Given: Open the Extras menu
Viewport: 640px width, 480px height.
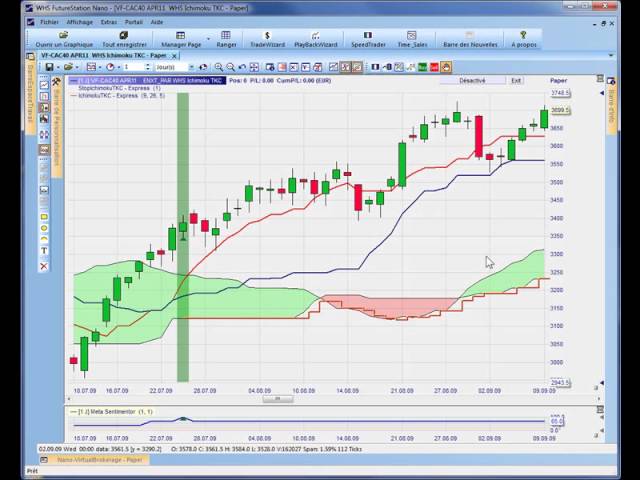Looking at the screenshot, I should (109, 22).
